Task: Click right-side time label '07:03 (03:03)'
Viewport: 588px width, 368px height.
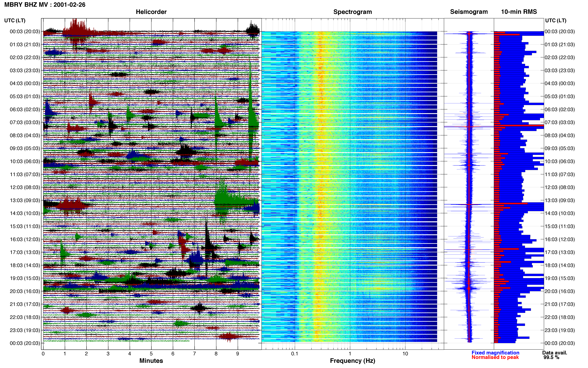Action: (x=560, y=122)
